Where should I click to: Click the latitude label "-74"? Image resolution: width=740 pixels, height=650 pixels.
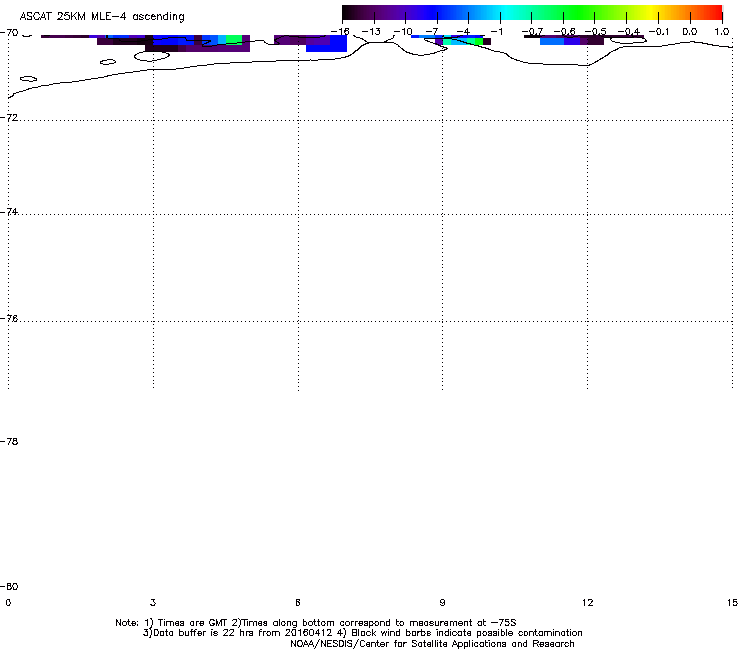[x=9, y=211]
